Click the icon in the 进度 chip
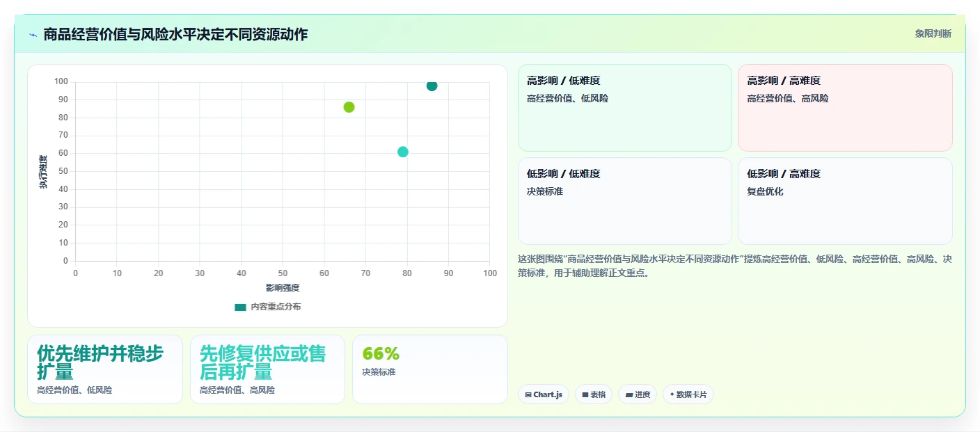Screen dimensions: 980x432 tap(629, 395)
